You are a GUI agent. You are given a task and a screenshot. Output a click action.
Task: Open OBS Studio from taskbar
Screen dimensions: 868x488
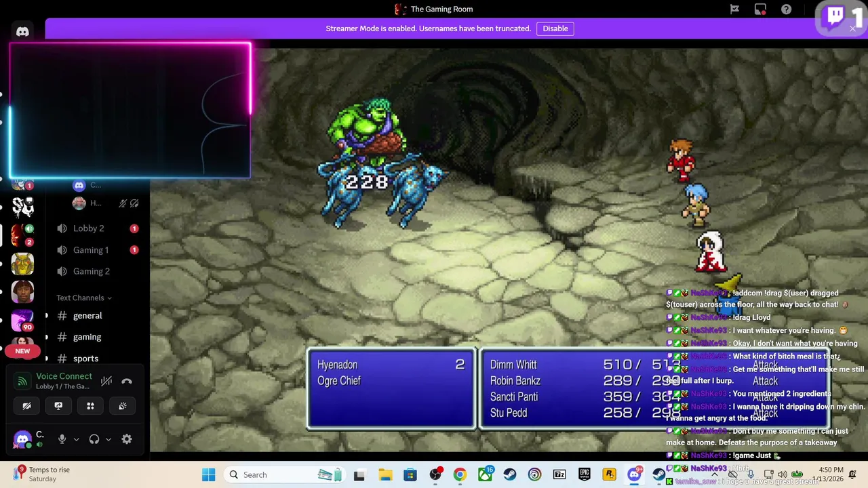[x=435, y=474]
